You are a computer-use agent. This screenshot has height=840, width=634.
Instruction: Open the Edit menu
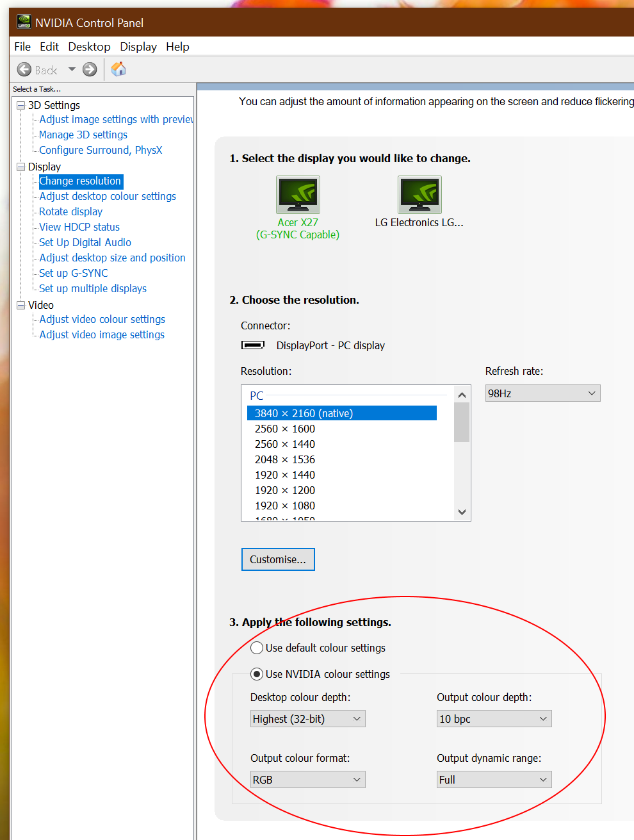click(x=49, y=47)
